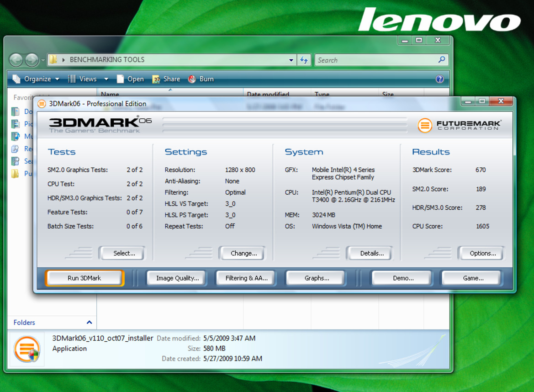Click Open in Explorer toolbar
Screen dimensions: 534x392
click(x=130, y=79)
